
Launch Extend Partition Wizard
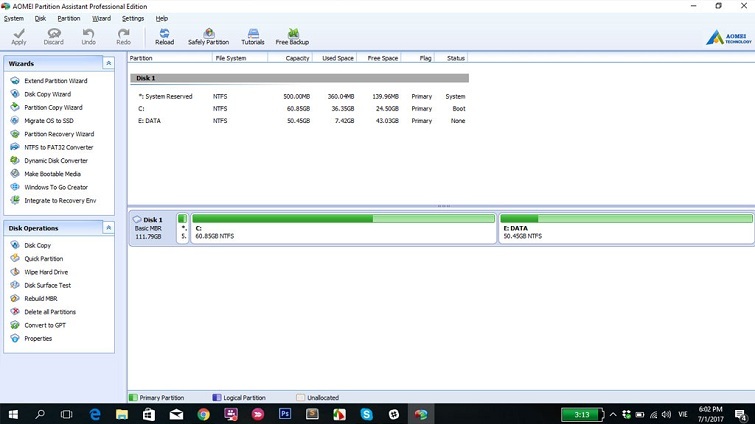click(x=55, y=80)
